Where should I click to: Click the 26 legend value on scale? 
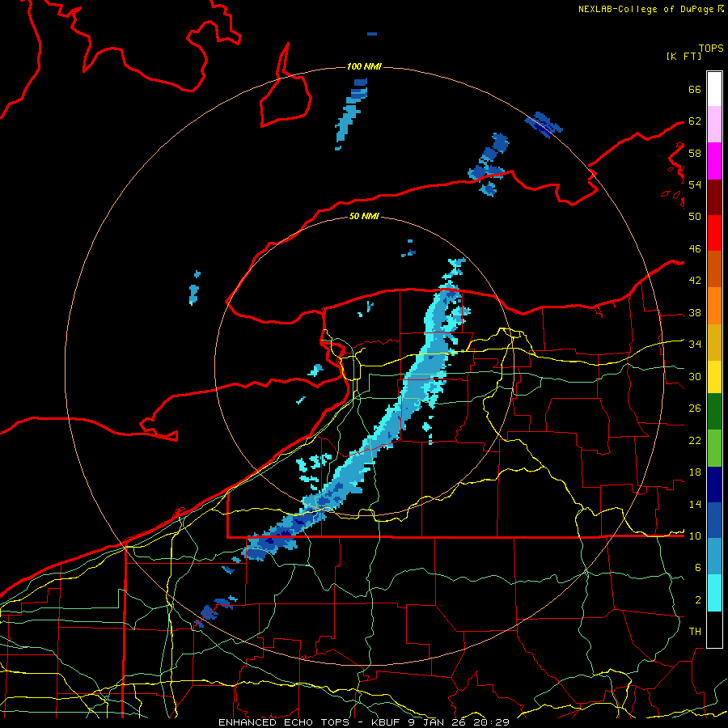(695, 408)
